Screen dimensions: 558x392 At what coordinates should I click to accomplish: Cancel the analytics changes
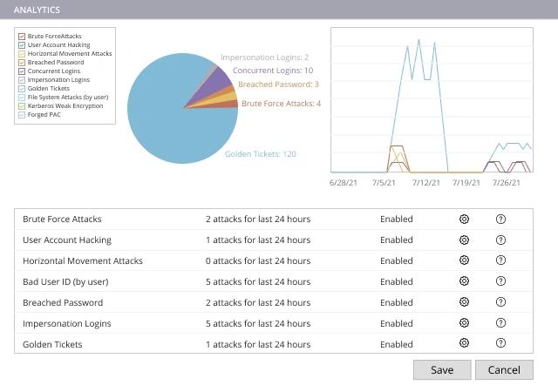point(504,370)
